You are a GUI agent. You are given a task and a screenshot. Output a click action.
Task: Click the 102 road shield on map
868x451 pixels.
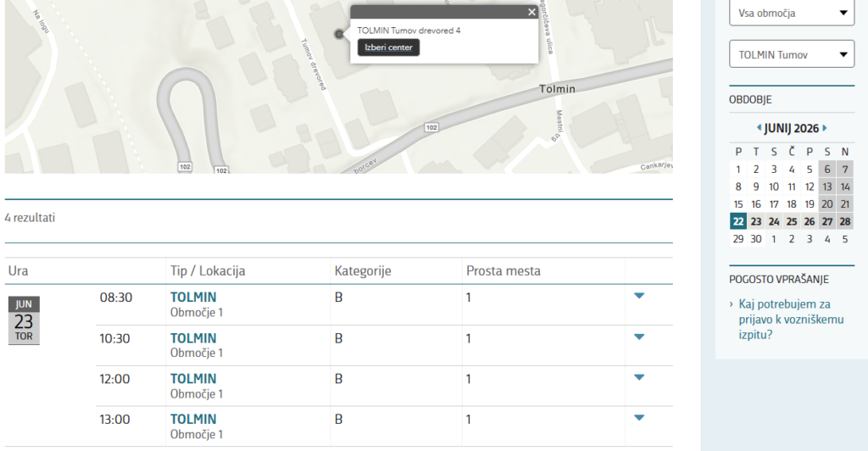(x=431, y=127)
